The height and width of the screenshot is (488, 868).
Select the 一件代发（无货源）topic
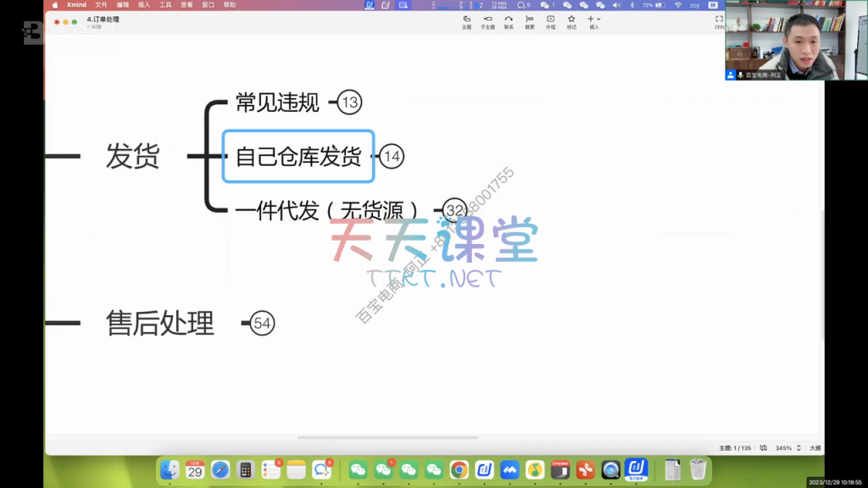coord(327,210)
